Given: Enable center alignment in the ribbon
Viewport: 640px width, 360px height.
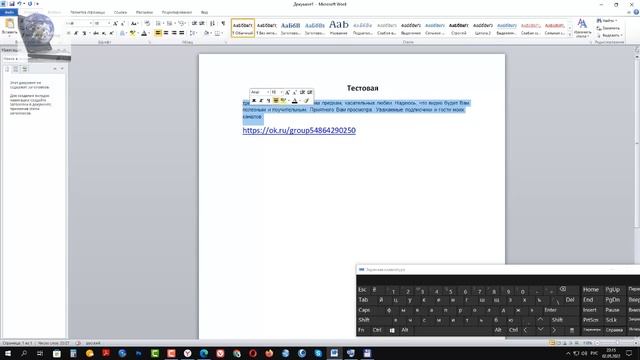Looking at the screenshot, I should (166, 33).
